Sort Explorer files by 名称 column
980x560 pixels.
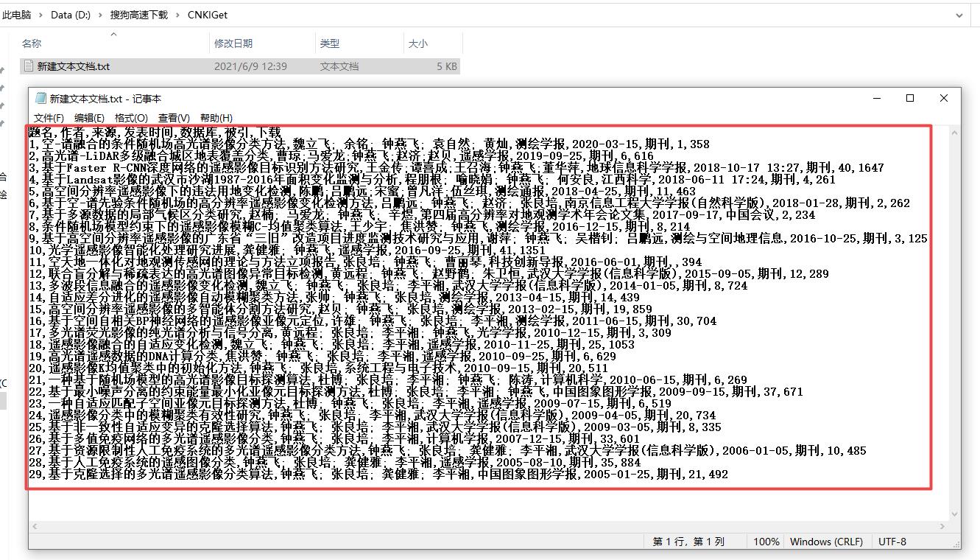(32, 43)
